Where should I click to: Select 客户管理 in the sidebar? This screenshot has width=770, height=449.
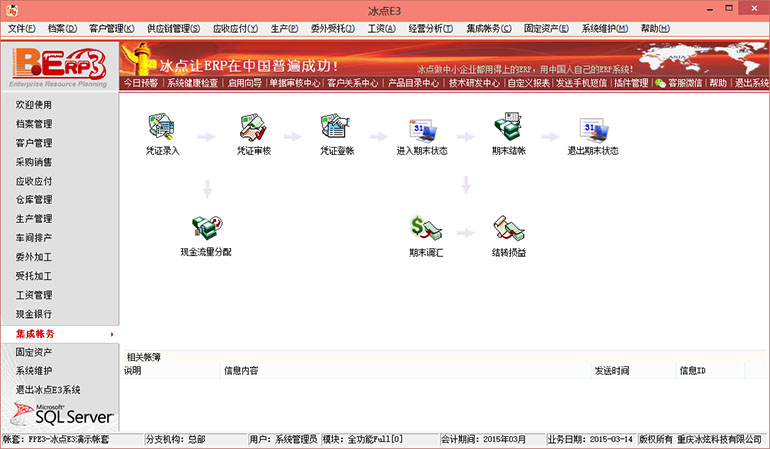(33, 143)
